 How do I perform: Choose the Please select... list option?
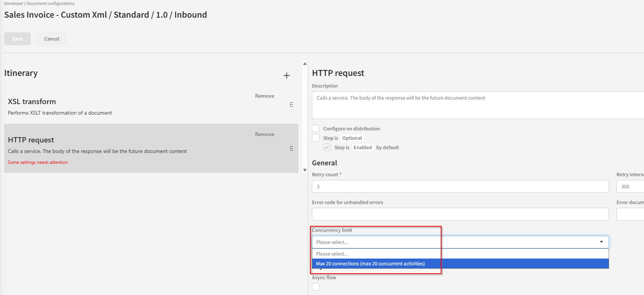(332, 254)
